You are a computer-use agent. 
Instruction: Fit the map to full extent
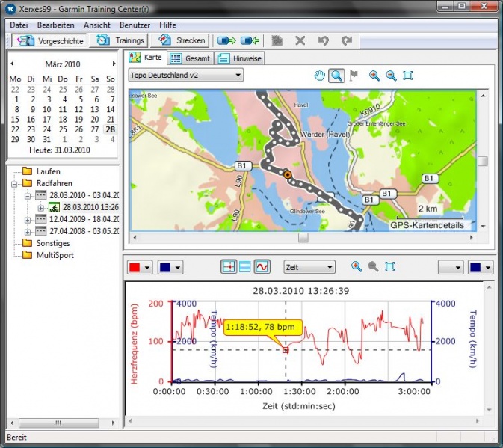(408, 76)
